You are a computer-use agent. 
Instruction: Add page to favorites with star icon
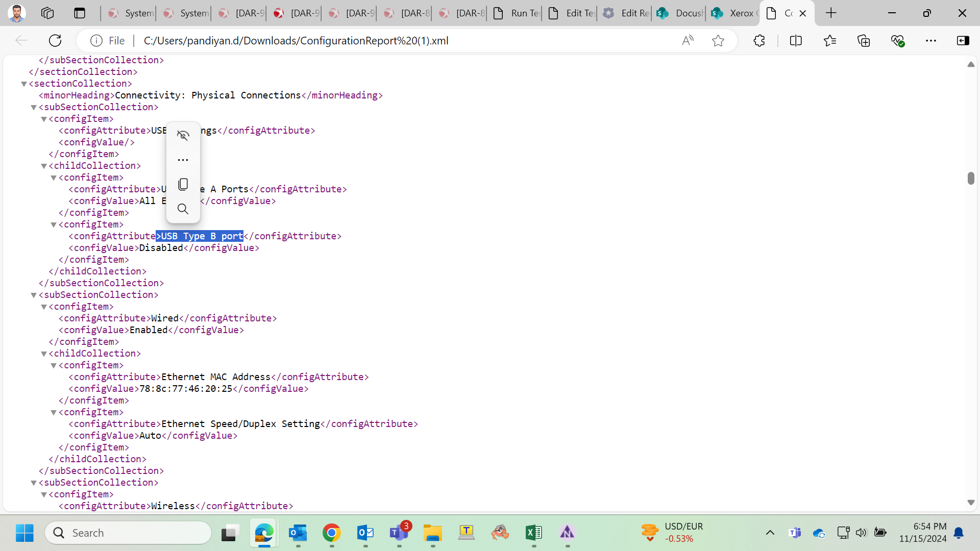click(x=718, y=41)
